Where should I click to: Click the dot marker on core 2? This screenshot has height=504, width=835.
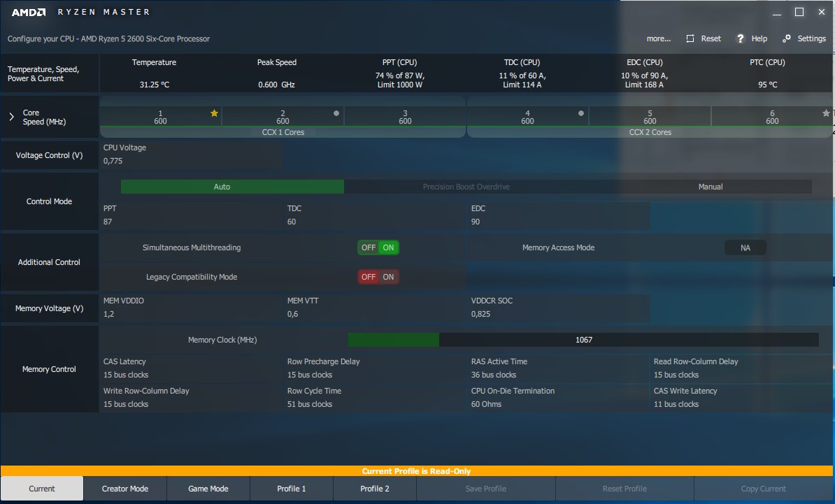(336, 113)
